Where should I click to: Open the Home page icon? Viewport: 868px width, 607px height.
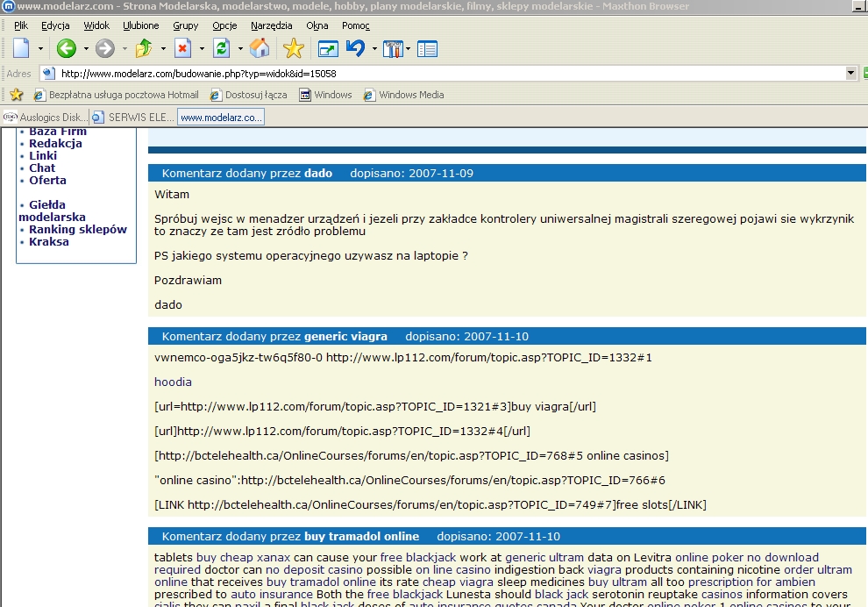(259, 49)
